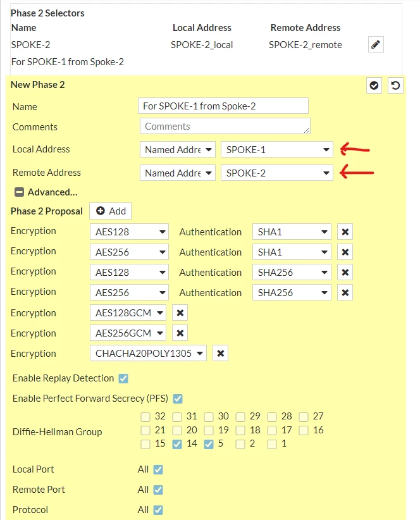Check Diffie-Hellman Group 27
The image size is (420, 520).
coord(304,416)
